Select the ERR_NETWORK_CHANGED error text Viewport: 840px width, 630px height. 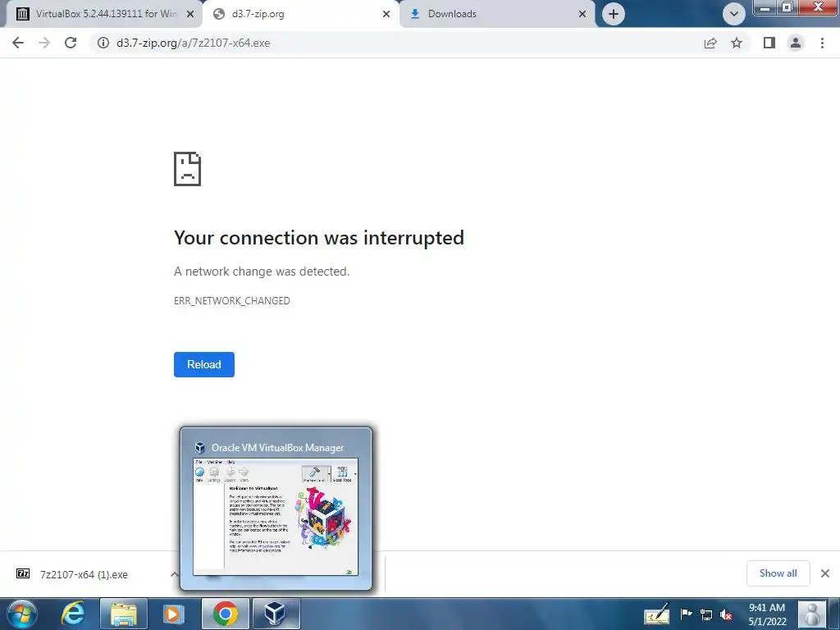232,300
